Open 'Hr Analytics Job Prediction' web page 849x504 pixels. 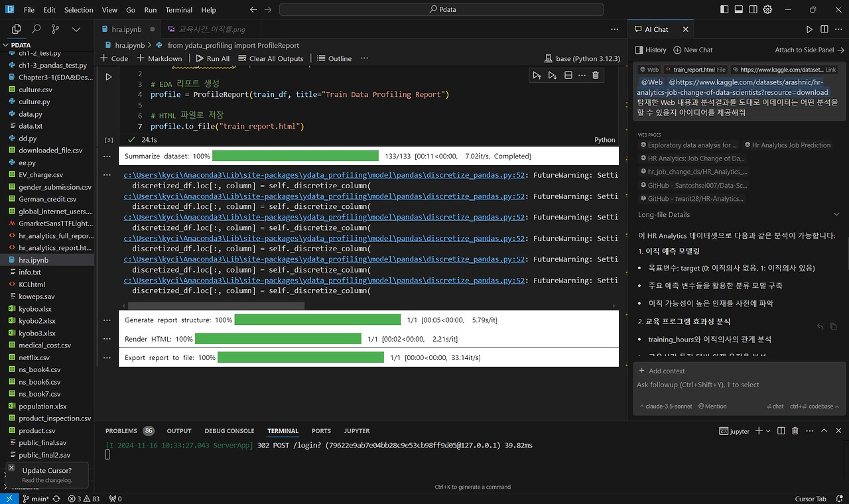787,145
